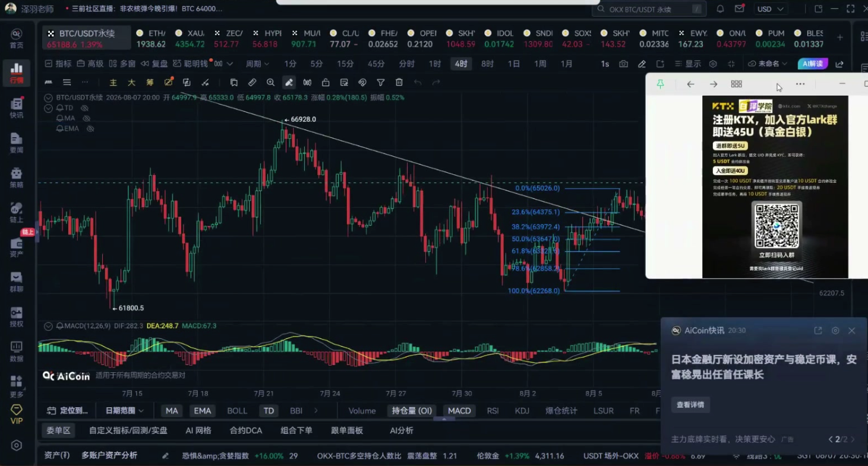Viewport: 868px width, 466px height.
Task: Switch to the 1时 timeframe tab
Action: pos(435,64)
